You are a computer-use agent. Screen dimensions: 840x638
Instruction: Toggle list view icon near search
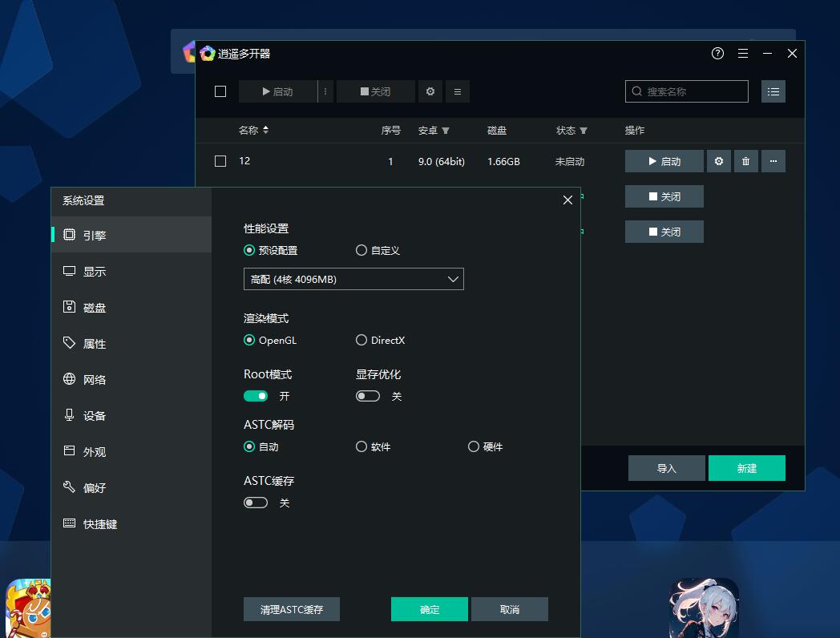tap(773, 91)
